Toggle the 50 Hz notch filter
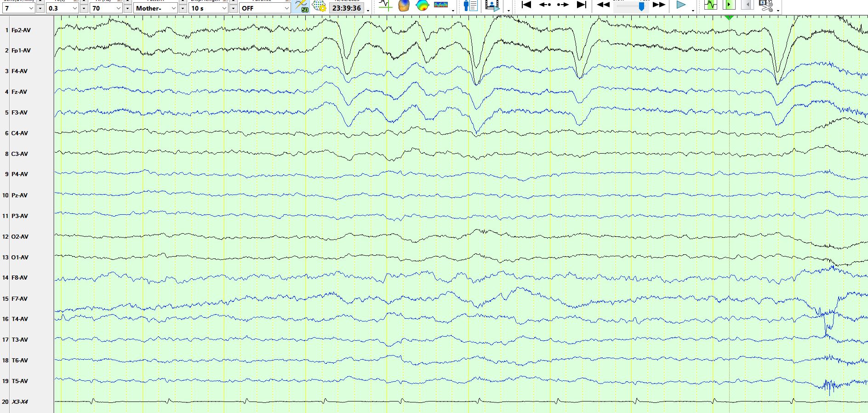The width and height of the screenshot is (868, 413). click(x=302, y=6)
